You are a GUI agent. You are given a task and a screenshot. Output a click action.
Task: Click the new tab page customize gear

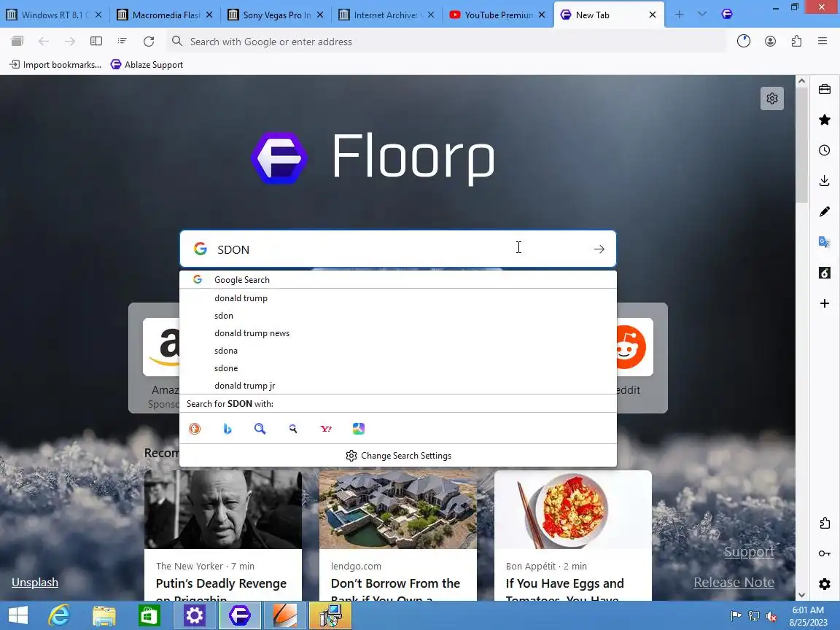click(772, 98)
